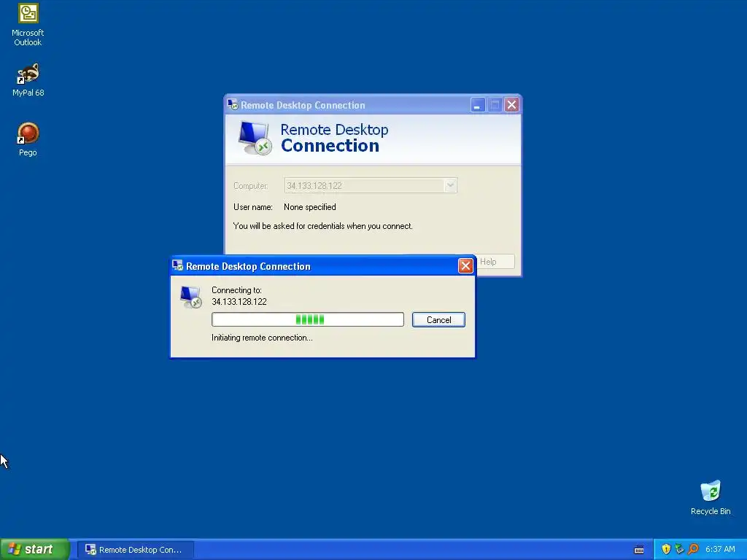Select the Recycle Bin icon
The width and height of the screenshot is (747, 560).
pyautogui.click(x=711, y=497)
